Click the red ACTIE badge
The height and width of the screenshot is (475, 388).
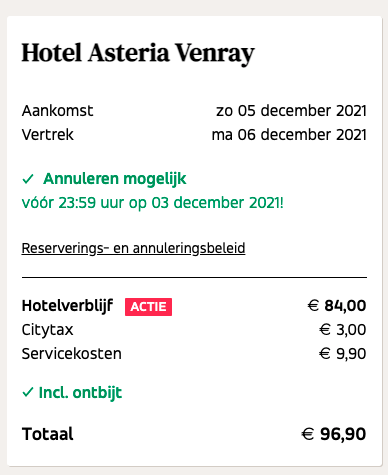148,307
